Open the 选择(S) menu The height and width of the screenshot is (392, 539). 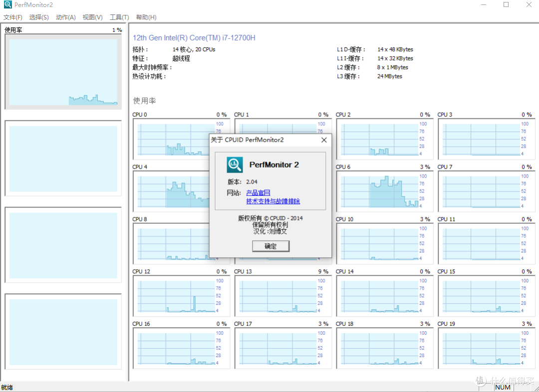[39, 17]
